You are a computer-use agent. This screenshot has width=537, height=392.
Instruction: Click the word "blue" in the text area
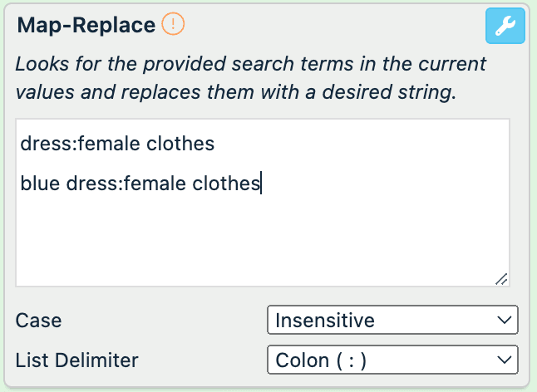pos(40,184)
